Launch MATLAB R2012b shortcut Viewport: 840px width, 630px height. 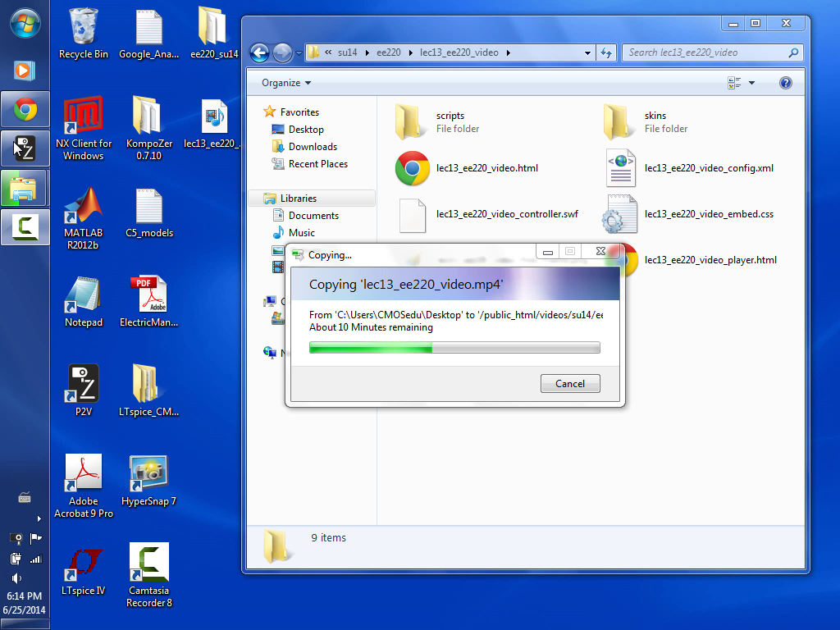(x=83, y=218)
